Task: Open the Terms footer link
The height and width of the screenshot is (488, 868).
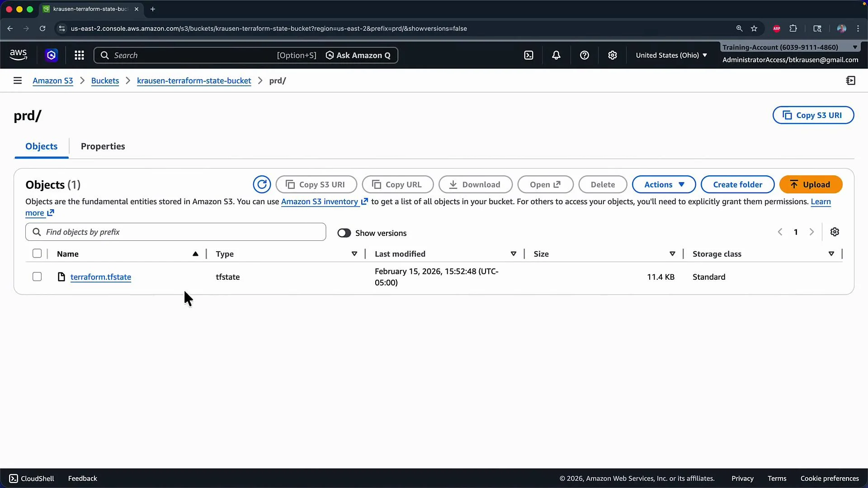Action: 777,479
